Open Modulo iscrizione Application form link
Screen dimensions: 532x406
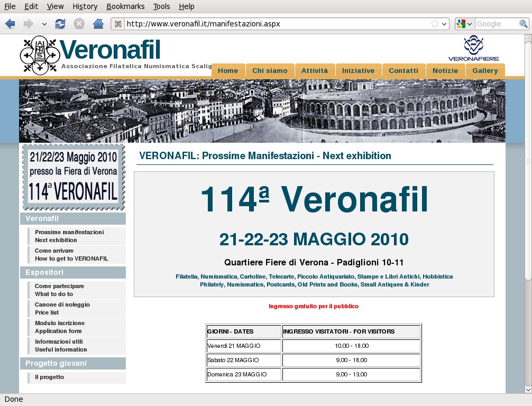click(x=77, y=327)
